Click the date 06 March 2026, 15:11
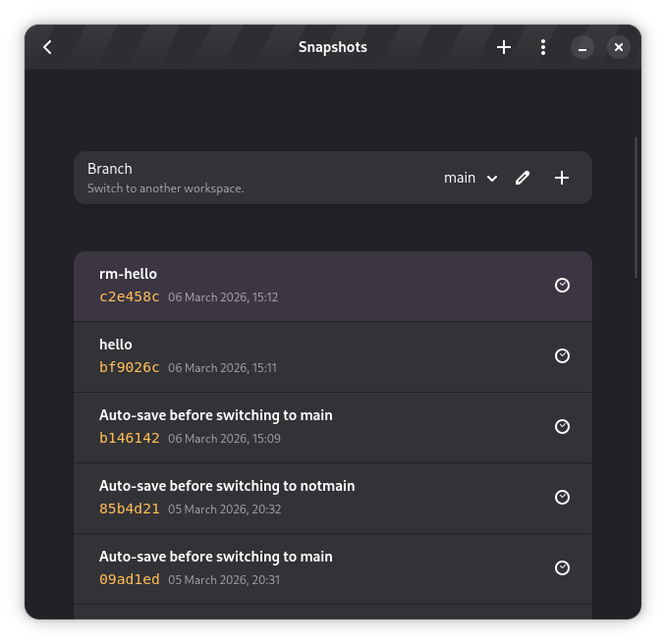 tap(222, 368)
